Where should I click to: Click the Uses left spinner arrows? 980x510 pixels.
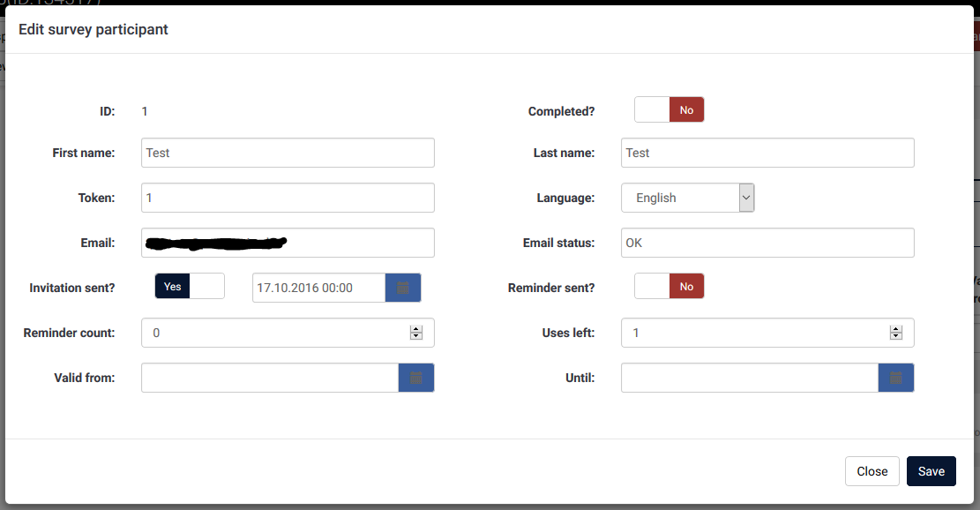click(896, 333)
